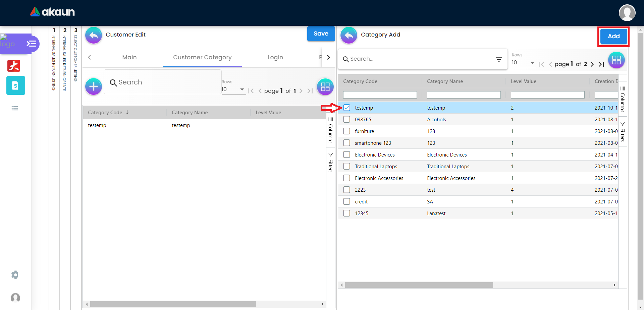Open the settings gear in the sidebar

point(15,275)
